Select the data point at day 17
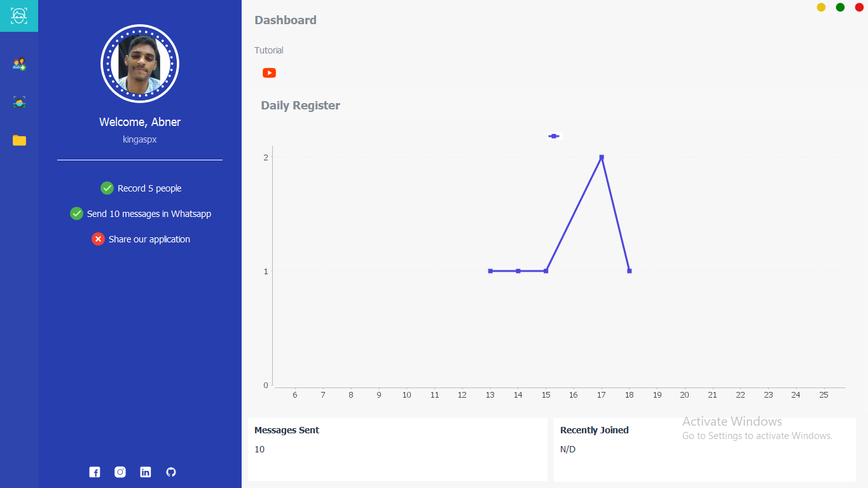868x488 pixels. [602, 157]
